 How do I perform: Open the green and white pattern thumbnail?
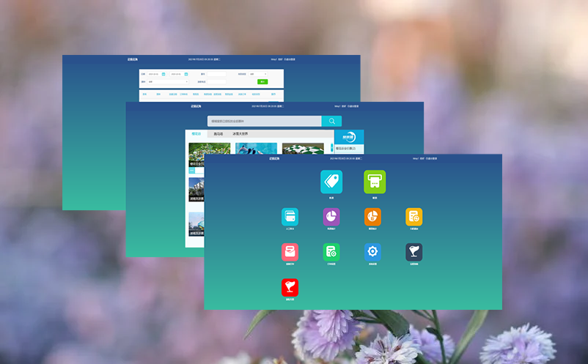303,148
